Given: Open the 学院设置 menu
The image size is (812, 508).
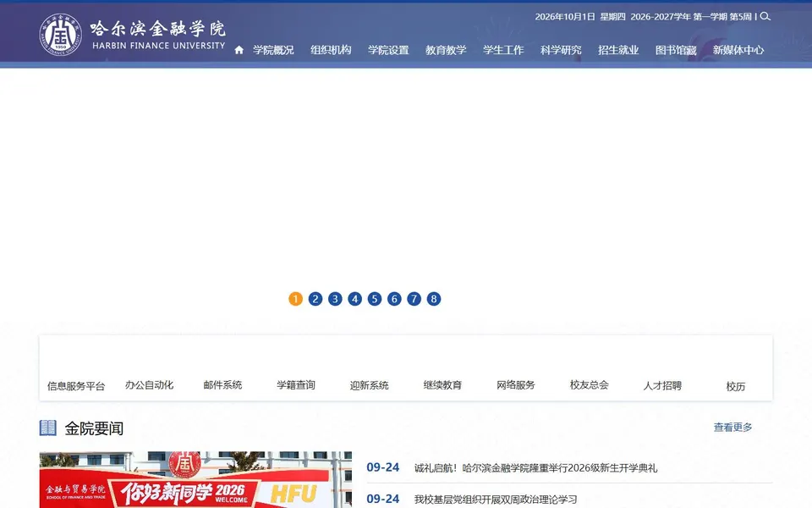Looking at the screenshot, I should point(388,50).
